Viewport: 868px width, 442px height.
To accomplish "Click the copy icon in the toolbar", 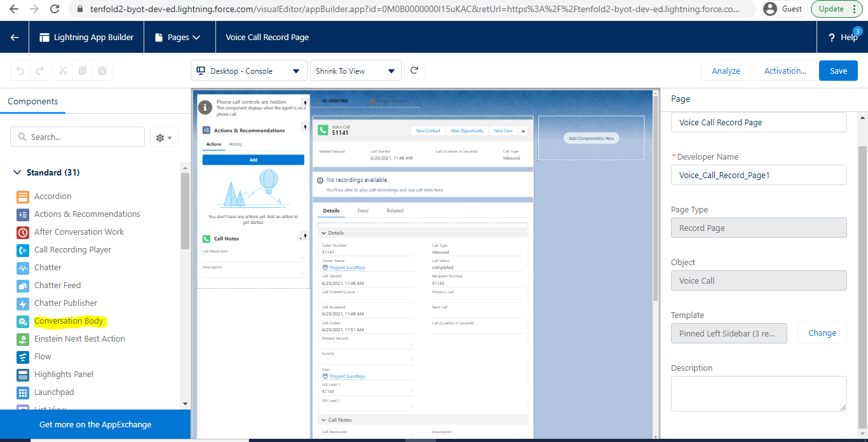I will [x=83, y=71].
